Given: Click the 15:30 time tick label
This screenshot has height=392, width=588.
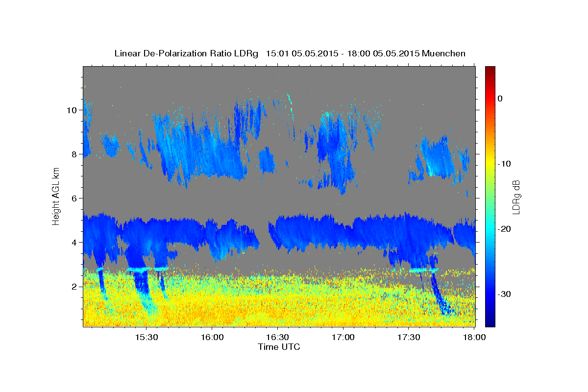Looking at the screenshot, I should 146,338.
